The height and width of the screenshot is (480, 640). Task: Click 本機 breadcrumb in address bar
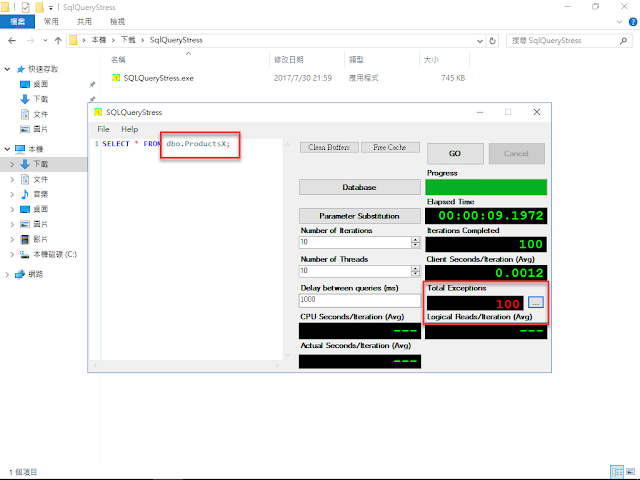pyautogui.click(x=98, y=40)
